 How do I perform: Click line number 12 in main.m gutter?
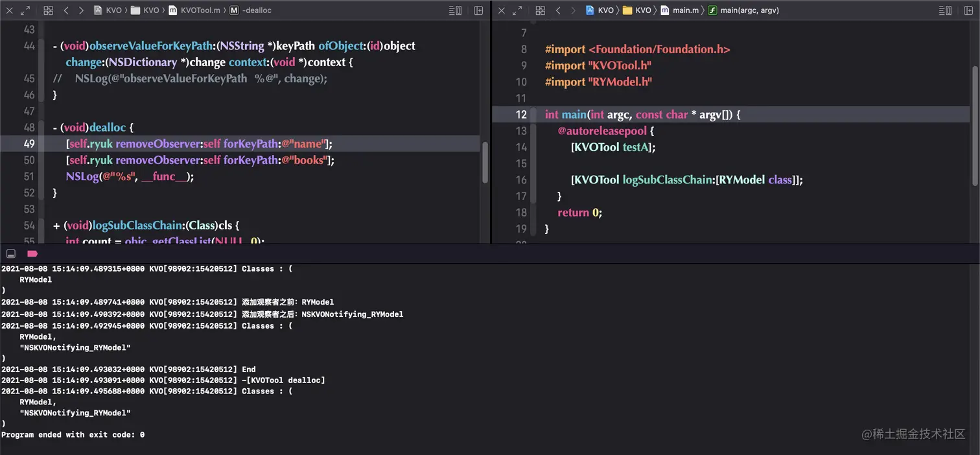tap(521, 115)
